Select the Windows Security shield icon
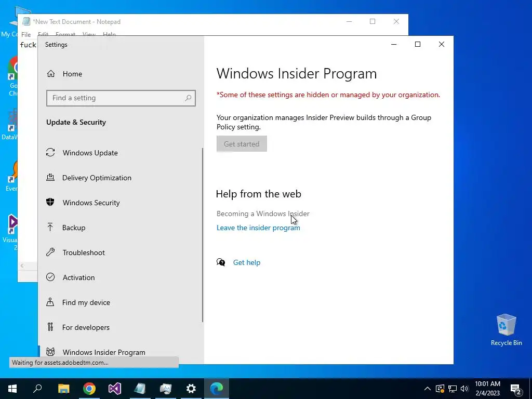The height and width of the screenshot is (399, 532). click(x=50, y=202)
